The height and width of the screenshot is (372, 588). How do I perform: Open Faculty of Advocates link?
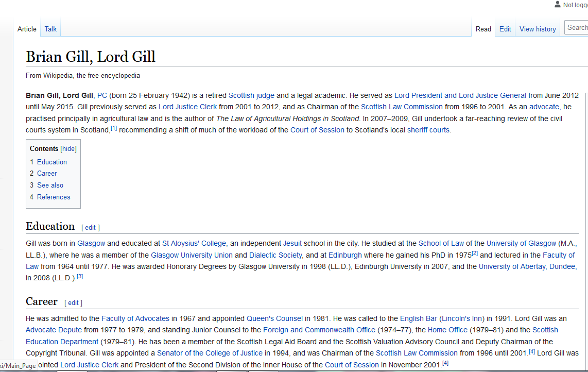click(x=135, y=318)
